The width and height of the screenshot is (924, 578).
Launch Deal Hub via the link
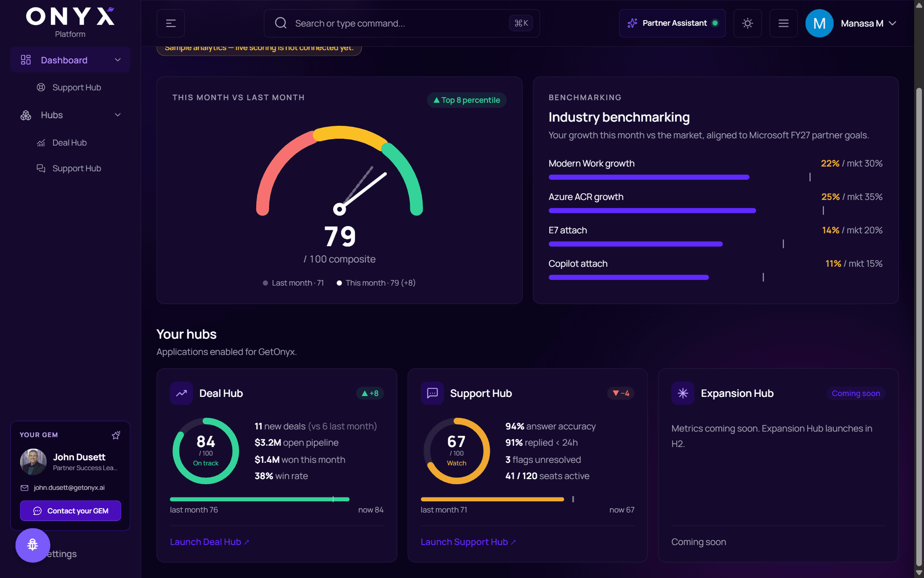tap(210, 542)
